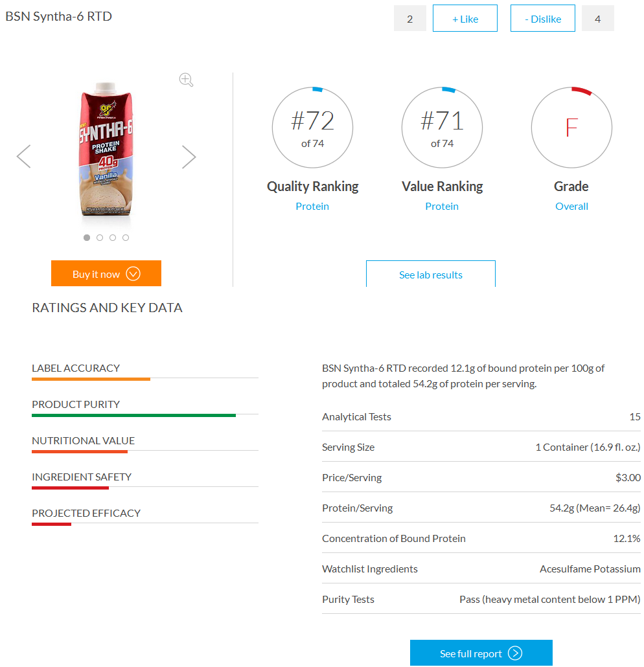Image resolution: width=644 pixels, height=667 pixels.
Task: Open the Protein link under Quality Ranking
Action: [312, 206]
